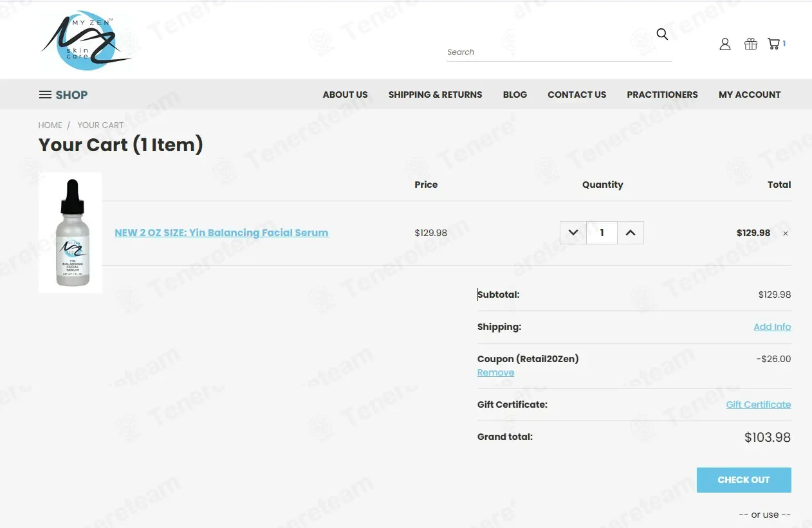The image size is (812, 528).
Task: Click the serum bottle product thumbnail
Action: (71, 233)
